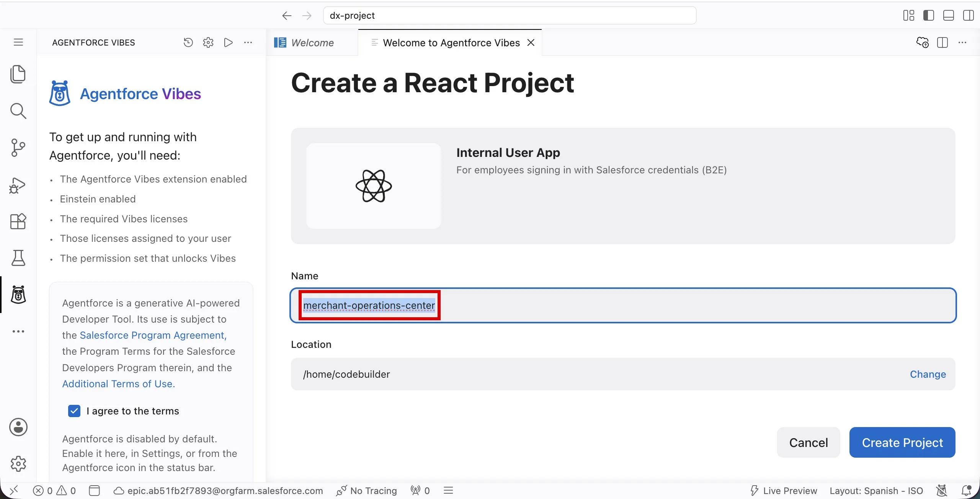Open the hamburger application menu
Screen dimensions: 980x499
(x=18, y=42)
